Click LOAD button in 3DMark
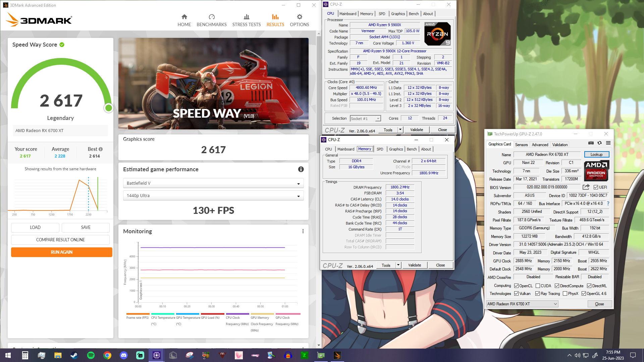644x362 pixels. pyautogui.click(x=35, y=227)
